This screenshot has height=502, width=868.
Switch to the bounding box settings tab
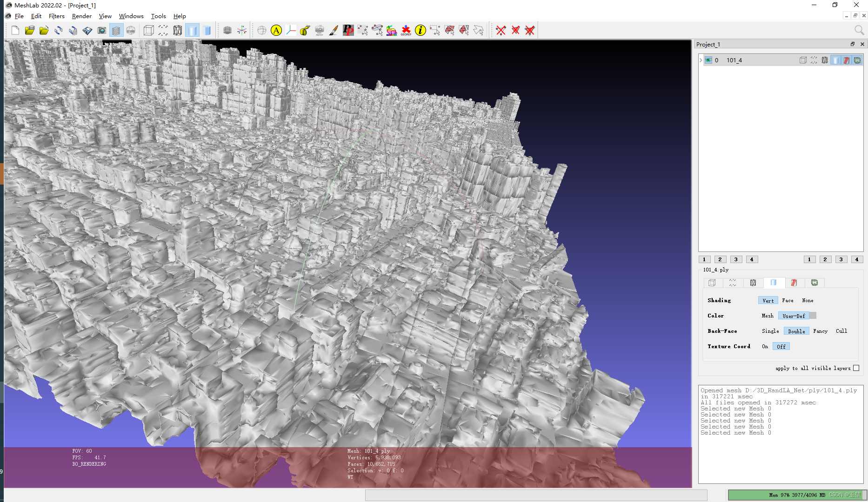click(712, 283)
